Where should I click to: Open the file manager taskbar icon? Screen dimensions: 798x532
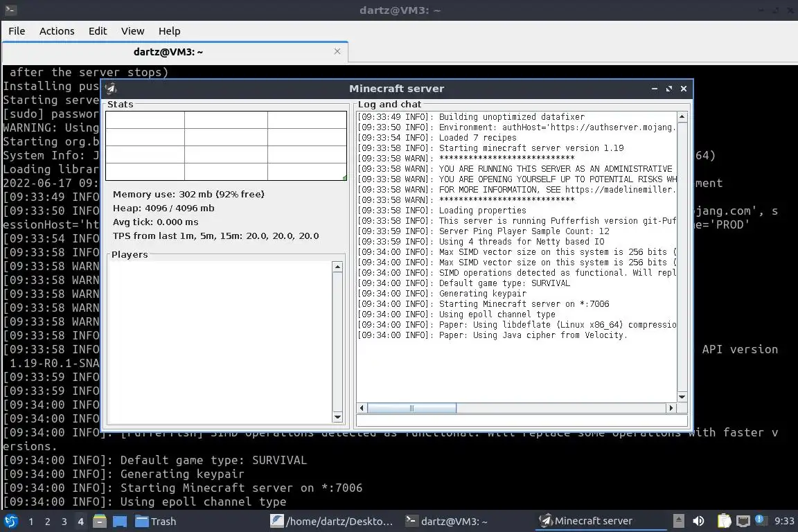click(x=100, y=522)
